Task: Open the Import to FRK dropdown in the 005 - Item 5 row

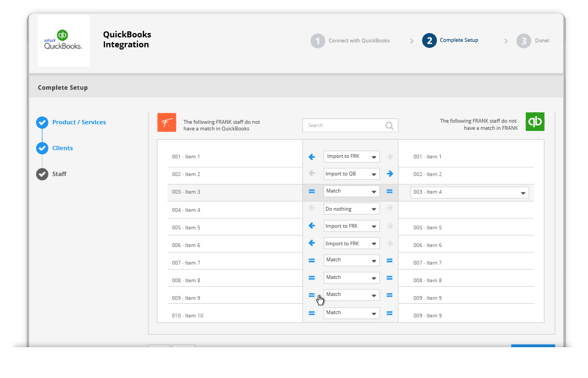Action: point(351,226)
